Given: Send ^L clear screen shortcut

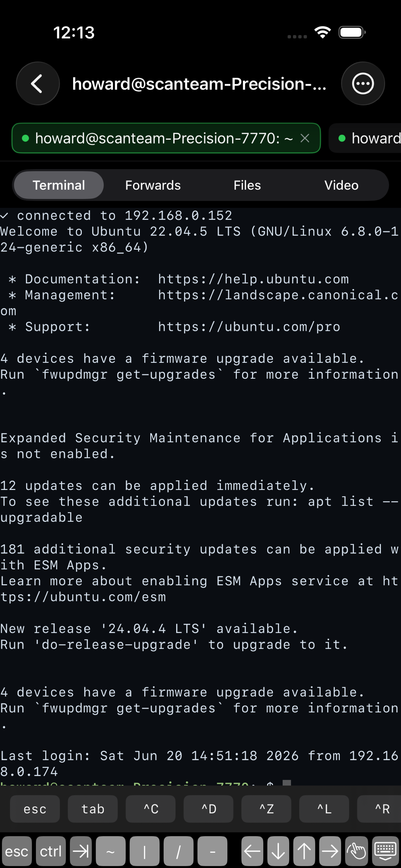Looking at the screenshot, I should [324, 809].
